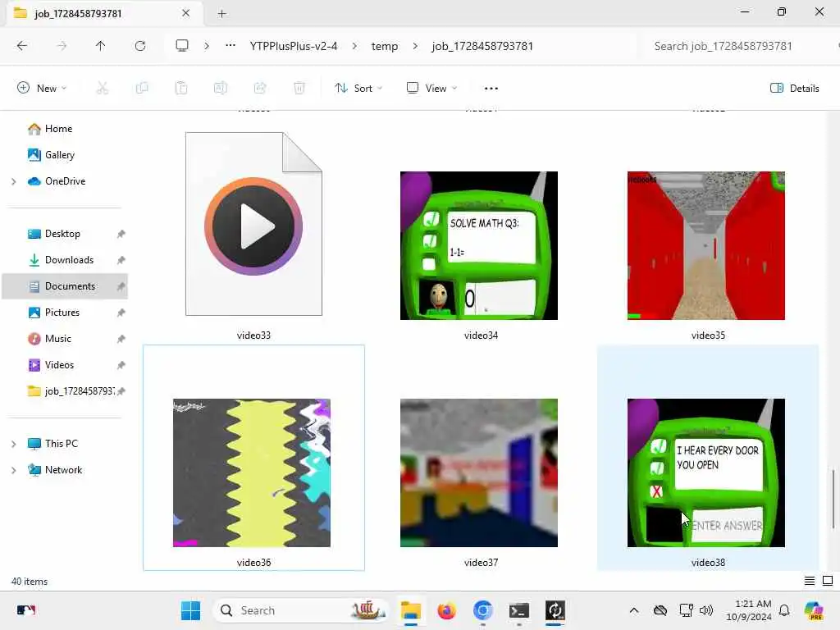Image resolution: width=840 pixels, height=630 pixels.
Task: Go up one folder level
Action: (x=100, y=46)
